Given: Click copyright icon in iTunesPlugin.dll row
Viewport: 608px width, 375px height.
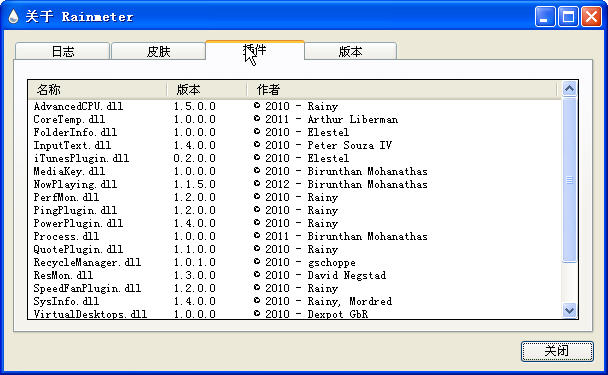Looking at the screenshot, I should point(257,157).
